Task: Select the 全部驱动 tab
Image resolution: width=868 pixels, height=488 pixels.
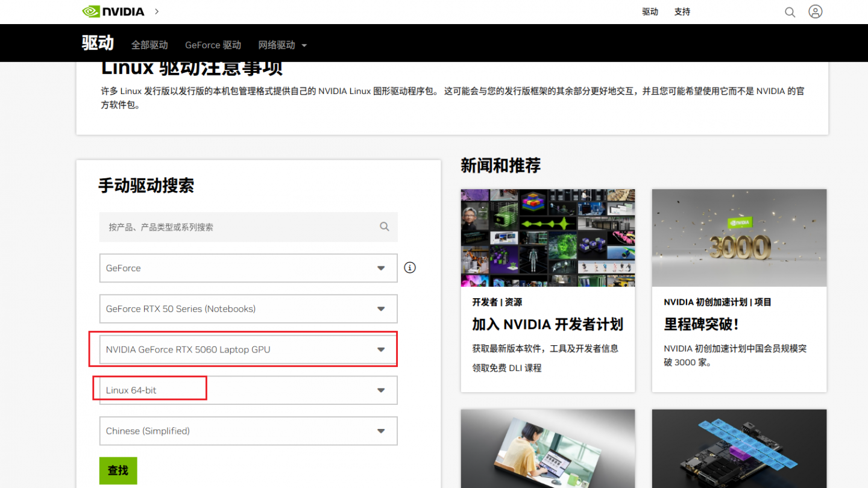Action: [x=149, y=45]
